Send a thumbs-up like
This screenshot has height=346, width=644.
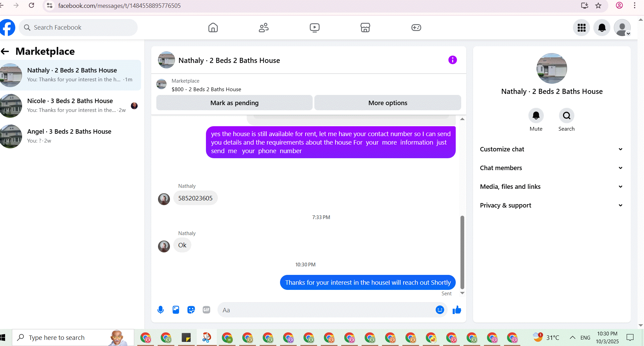[457, 310]
